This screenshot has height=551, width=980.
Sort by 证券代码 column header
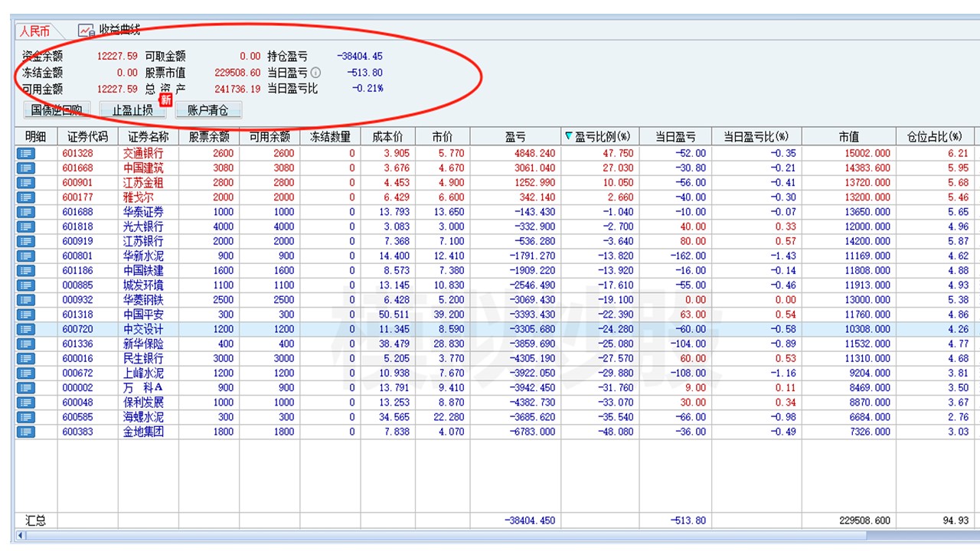click(87, 137)
